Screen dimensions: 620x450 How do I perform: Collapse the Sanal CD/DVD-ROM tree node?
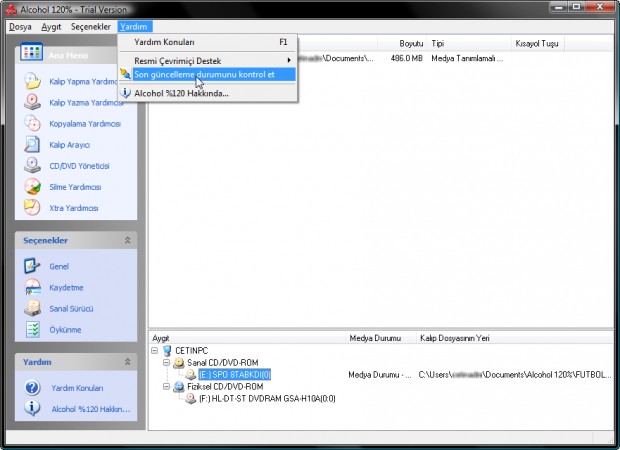[x=166, y=363]
